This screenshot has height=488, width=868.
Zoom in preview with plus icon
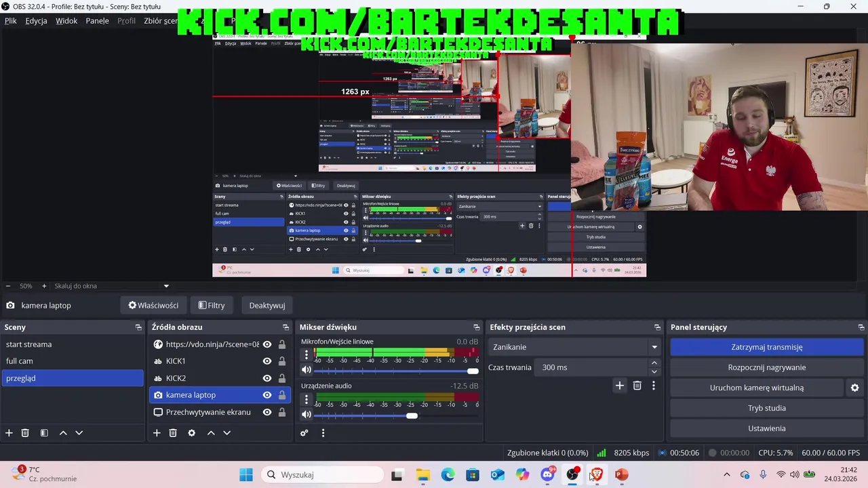tap(44, 286)
